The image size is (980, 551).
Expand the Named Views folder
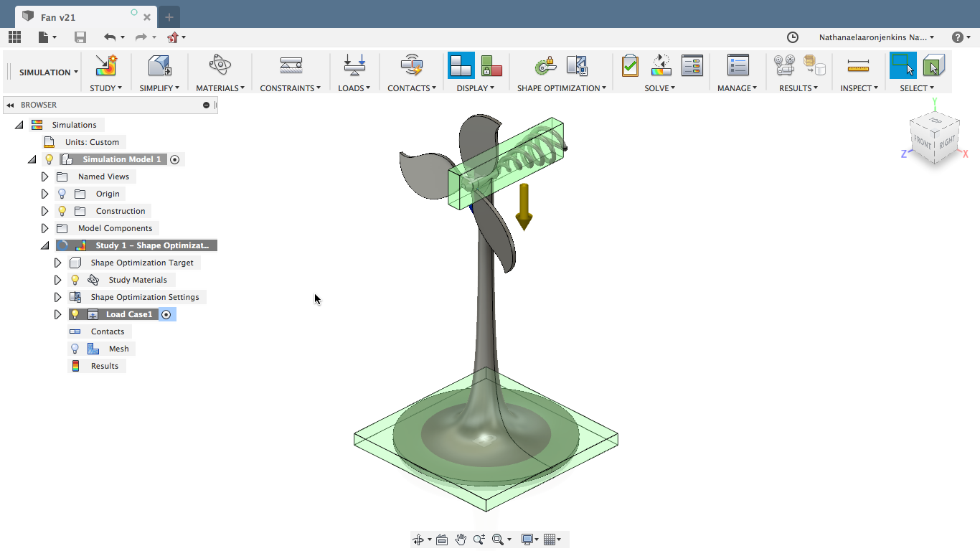tap(45, 176)
